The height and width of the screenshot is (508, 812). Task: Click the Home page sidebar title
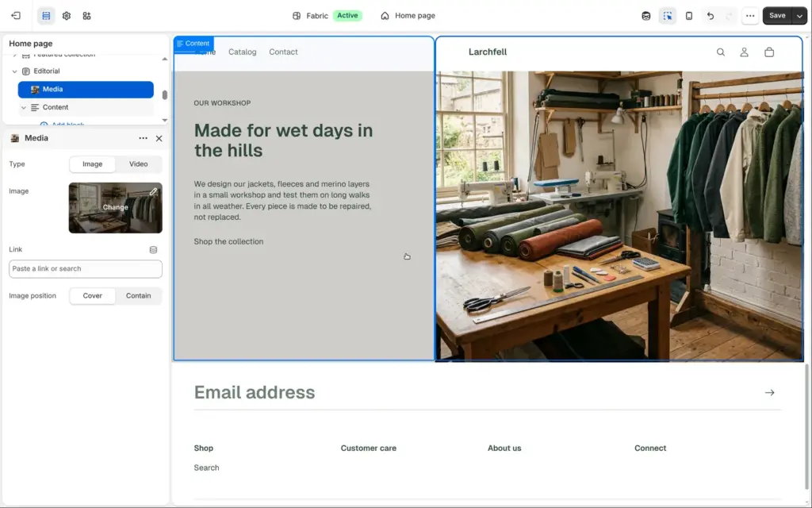point(31,44)
